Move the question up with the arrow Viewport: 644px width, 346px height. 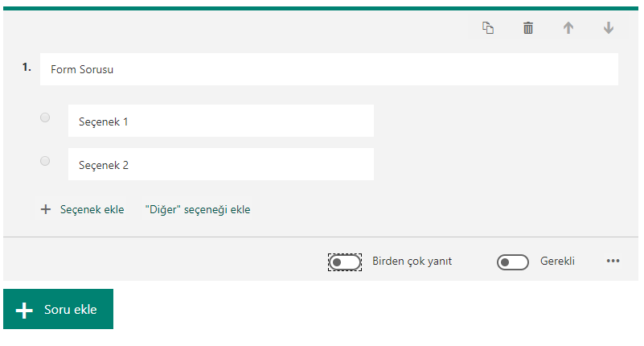pyautogui.click(x=568, y=28)
